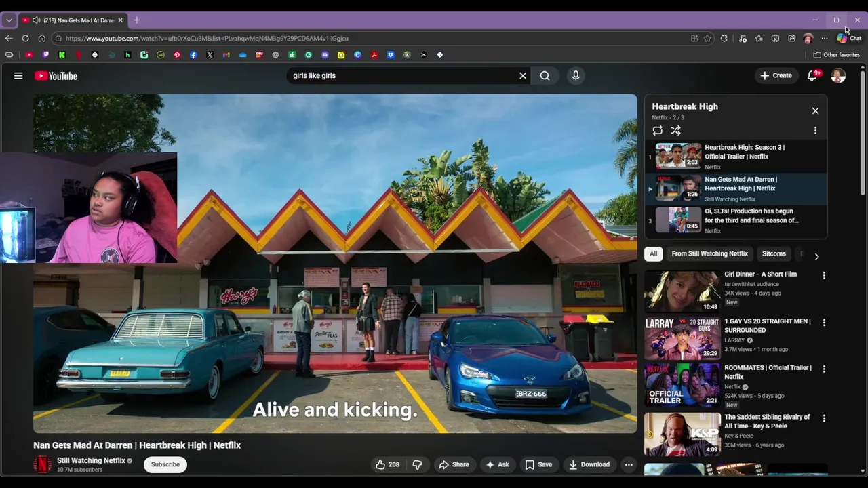Add page to favorites star
Viewport: 868px width, 488px height.
(x=707, y=39)
